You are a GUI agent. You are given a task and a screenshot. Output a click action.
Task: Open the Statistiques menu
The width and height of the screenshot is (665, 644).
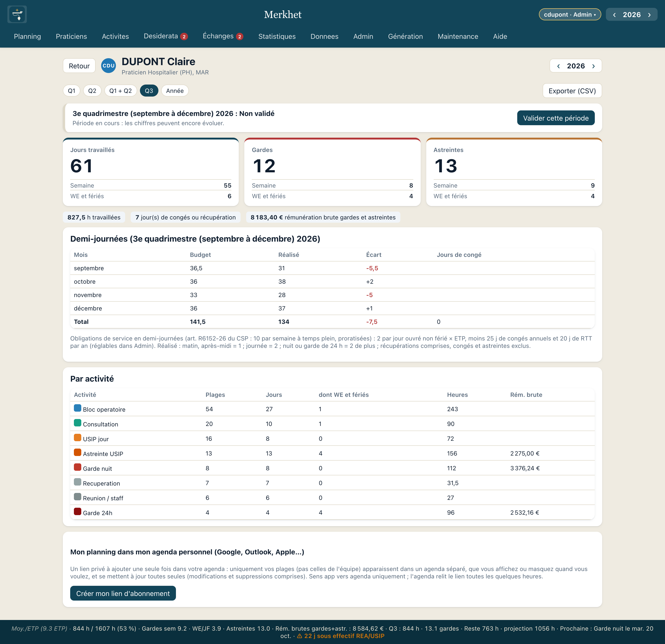[277, 36]
